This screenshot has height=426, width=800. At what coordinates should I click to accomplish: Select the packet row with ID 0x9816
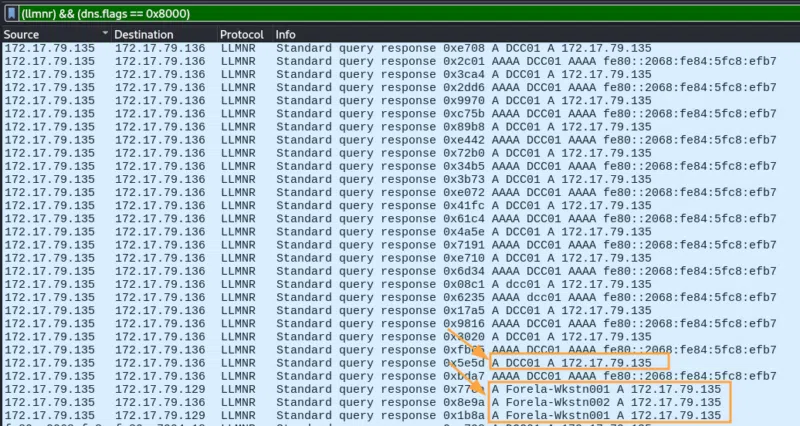pyautogui.click(x=401, y=323)
